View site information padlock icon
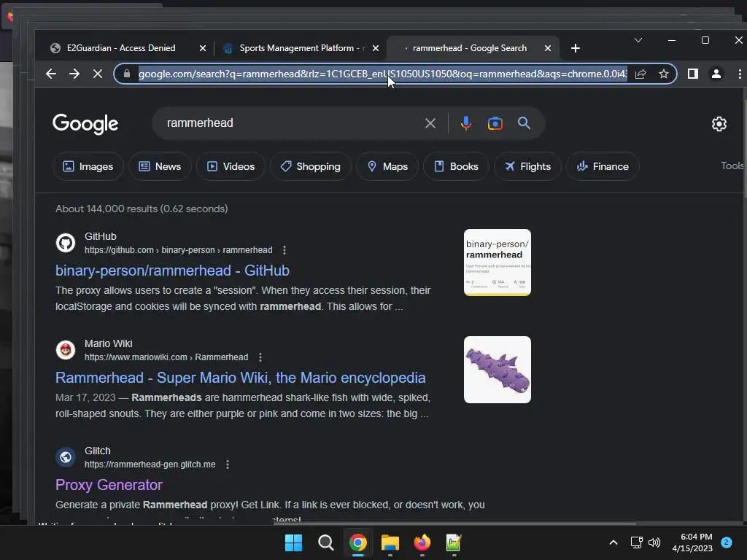 (127, 74)
